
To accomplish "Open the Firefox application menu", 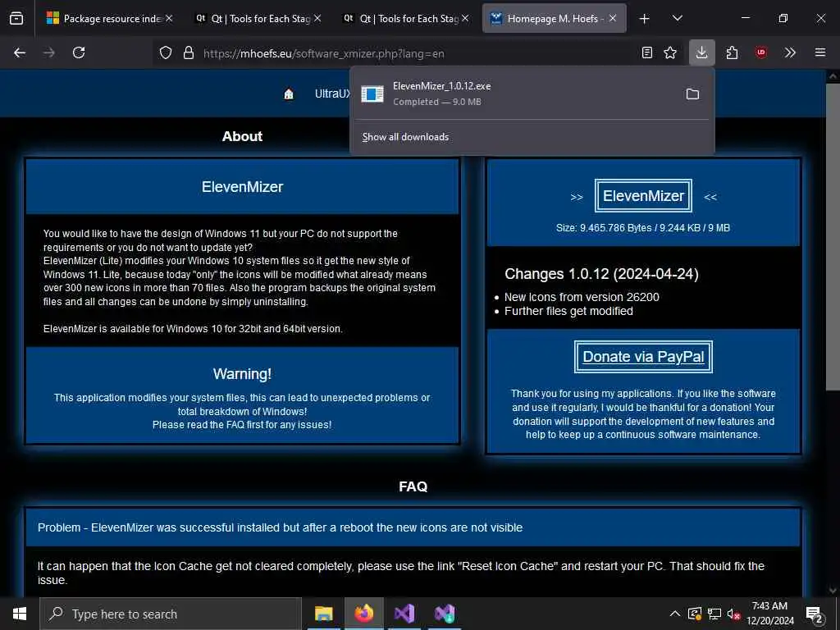I will pyautogui.click(x=820, y=52).
